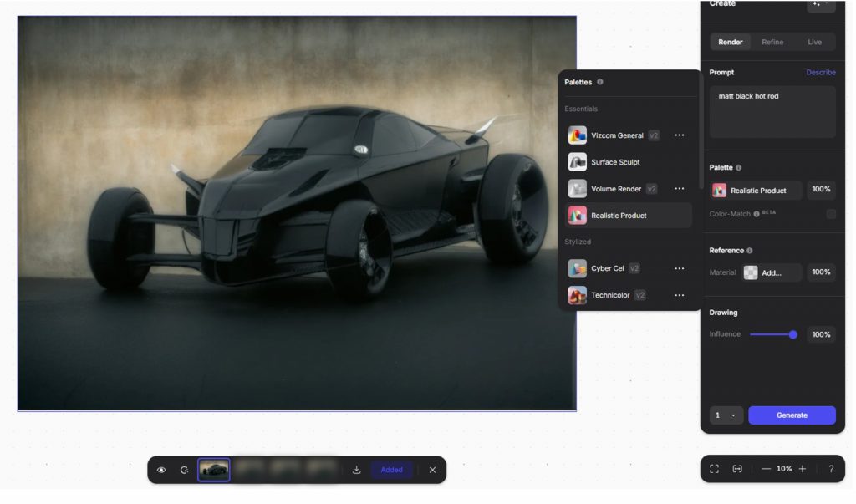Open options menu next to Volume Render
This screenshot has height=504, width=856.
click(x=680, y=188)
